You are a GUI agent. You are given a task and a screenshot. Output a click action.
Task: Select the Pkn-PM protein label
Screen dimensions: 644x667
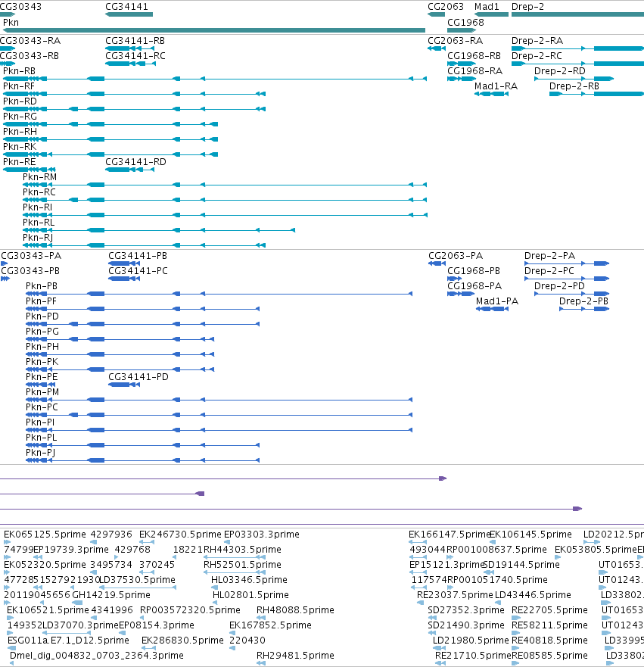pyautogui.click(x=42, y=391)
